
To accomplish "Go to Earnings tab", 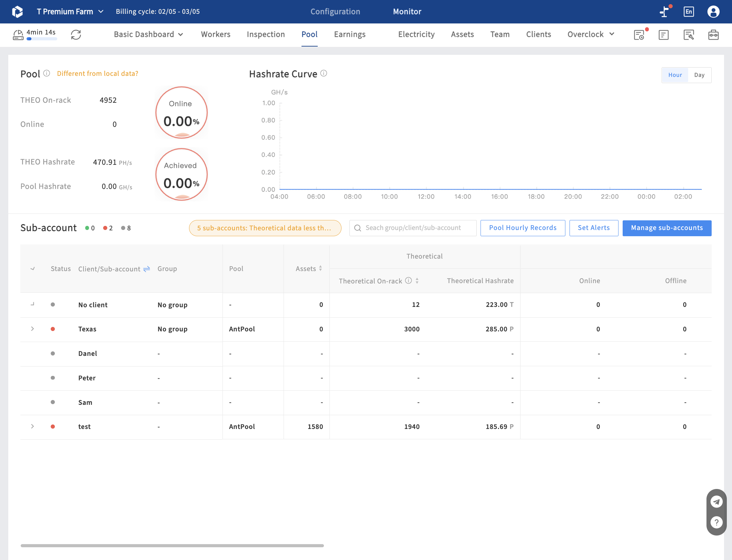I will pyautogui.click(x=349, y=34).
